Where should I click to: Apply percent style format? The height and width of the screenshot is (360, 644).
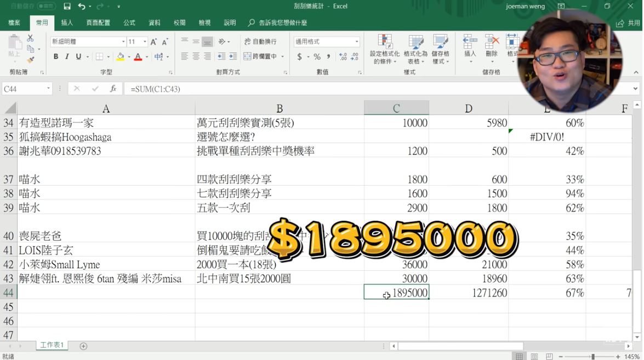pyautogui.click(x=317, y=56)
